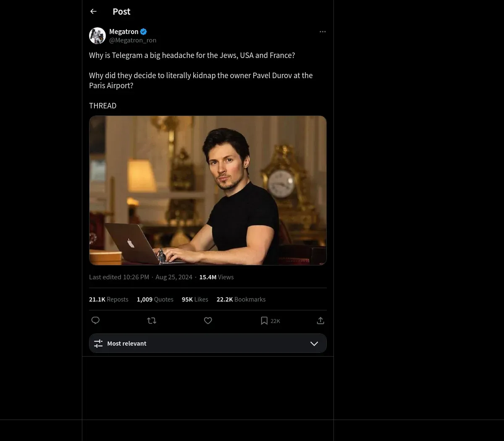Click the repost arrows icon

click(152, 320)
